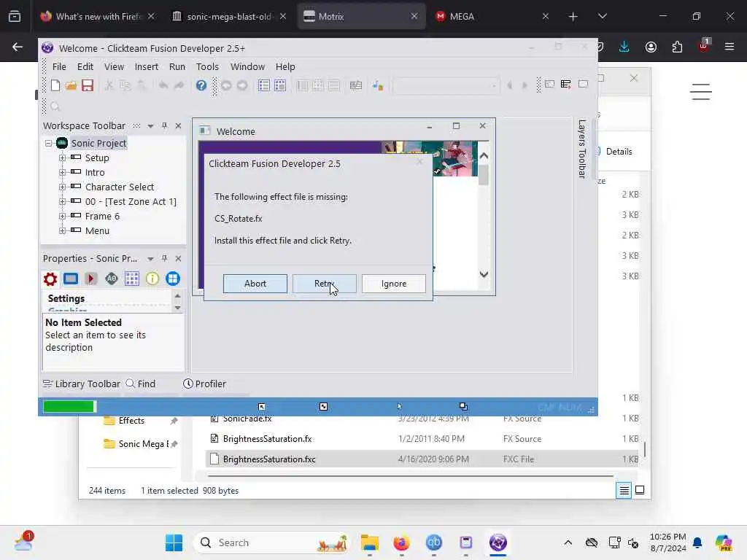This screenshot has height=560, width=747.
Task: Open the Firefox hamburger application menu
Action: [729, 47]
